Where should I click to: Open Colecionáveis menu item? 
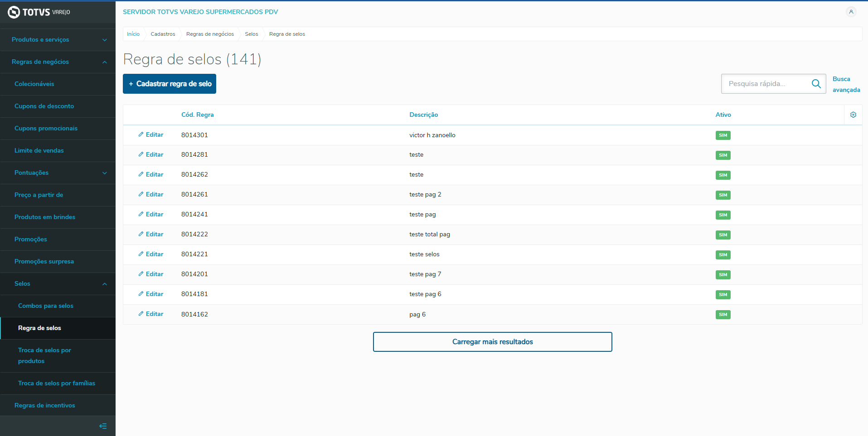click(58, 84)
